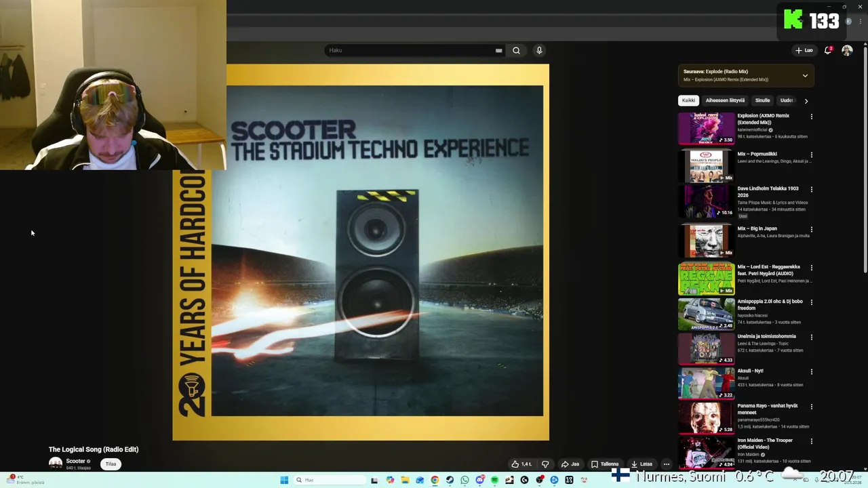This screenshot has height=488, width=868.
Task: Open Unelmia ja toimistohommia video title
Action: pyautogui.click(x=766, y=336)
